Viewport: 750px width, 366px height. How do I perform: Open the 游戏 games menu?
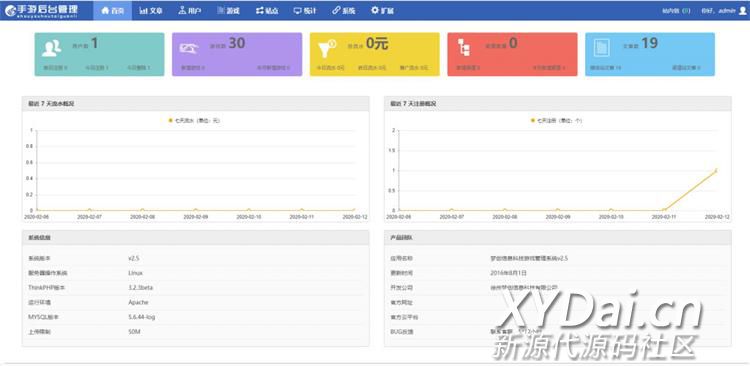tap(228, 11)
